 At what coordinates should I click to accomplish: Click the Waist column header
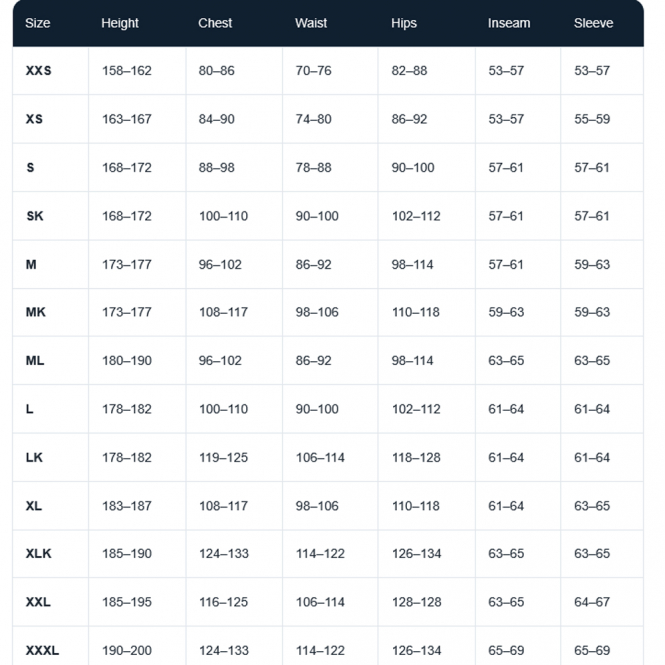311,23
